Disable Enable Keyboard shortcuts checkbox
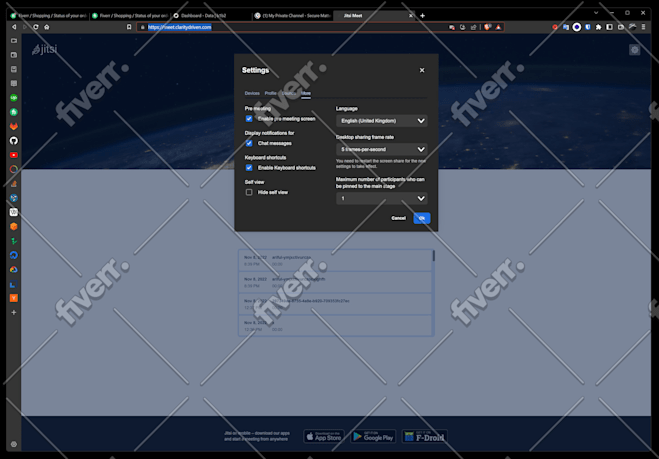This screenshot has height=459, width=659. tap(249, 167)
